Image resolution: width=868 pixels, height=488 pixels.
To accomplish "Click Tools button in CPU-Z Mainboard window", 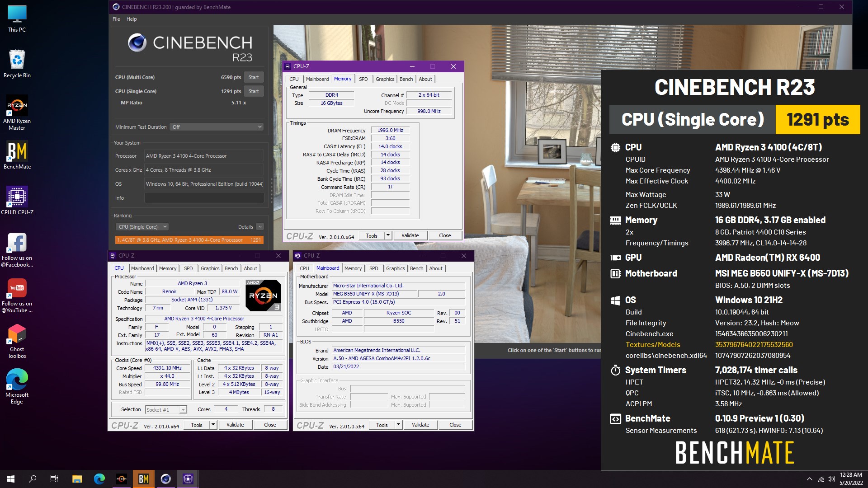I will pos(382,425).
